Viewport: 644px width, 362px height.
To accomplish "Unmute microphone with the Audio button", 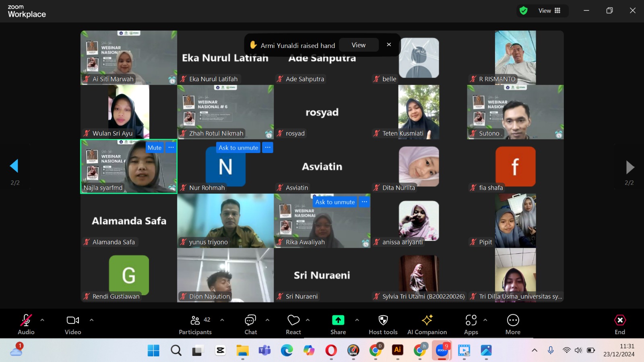I will coord(26,325).
